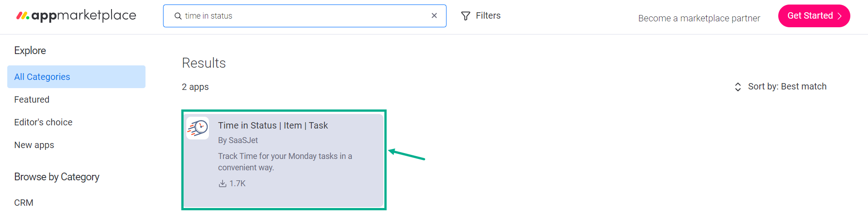Browse the CRM category
The height and width of the screenshot is (218, 868).
pyautogui.click(x=24, y=203)
